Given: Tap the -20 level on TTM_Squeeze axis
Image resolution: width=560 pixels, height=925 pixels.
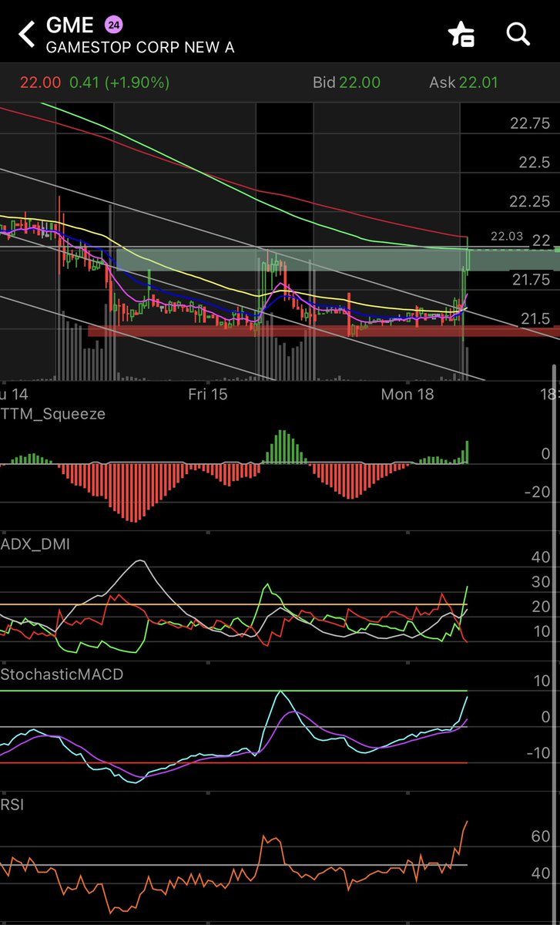Looking at the screenshot, I should tap(536, 493).
